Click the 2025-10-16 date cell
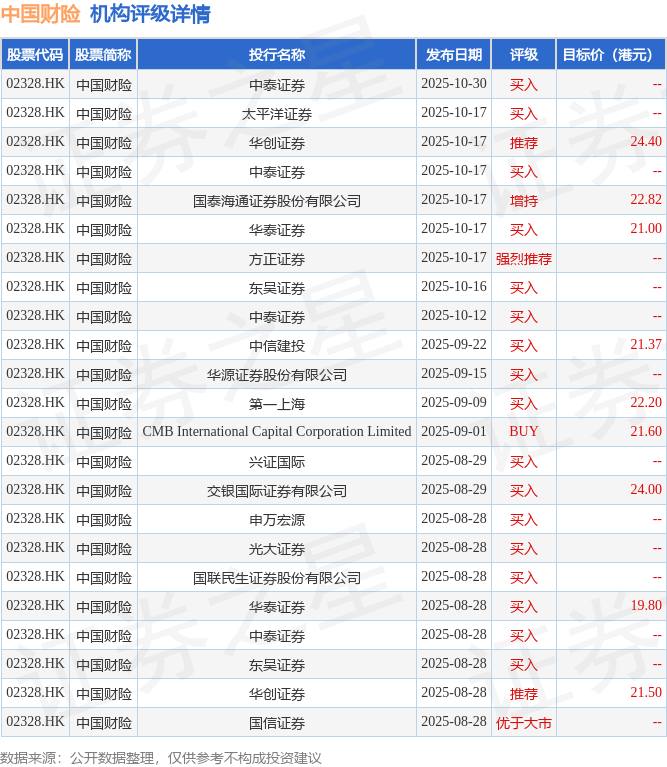The image size is (667, 767). pos(454,287)
